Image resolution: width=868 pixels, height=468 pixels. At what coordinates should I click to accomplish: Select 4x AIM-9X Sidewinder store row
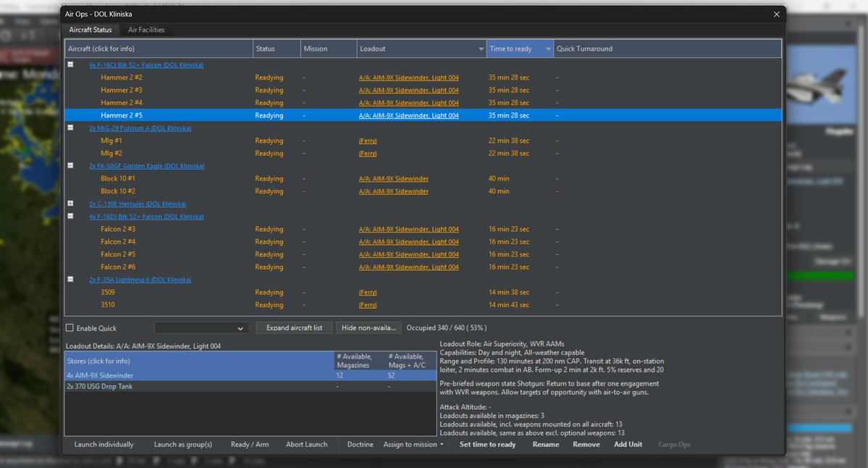(250, 375)
